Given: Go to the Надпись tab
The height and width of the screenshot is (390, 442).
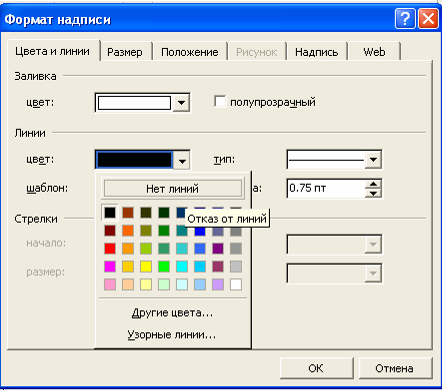Looking at the screenshot, I should click(x=316, y=52).
